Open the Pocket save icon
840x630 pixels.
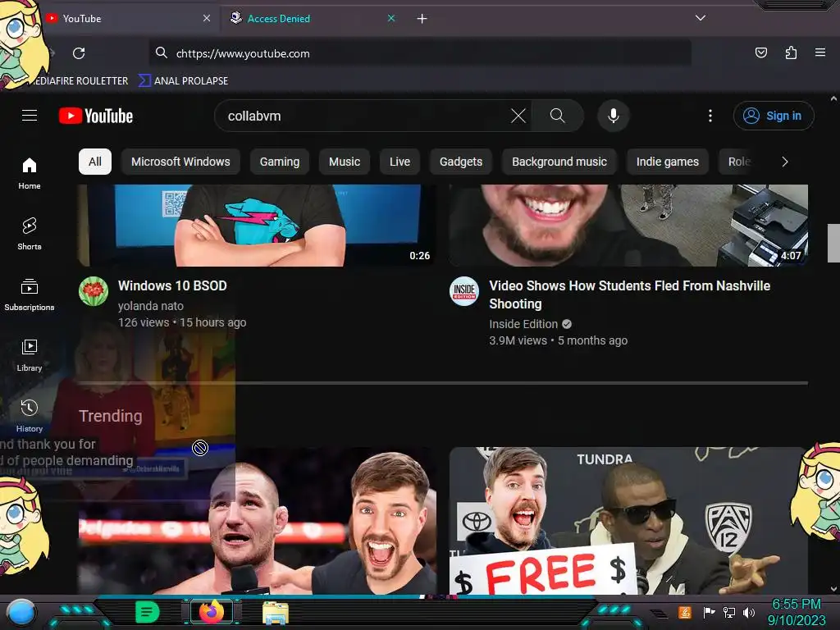pos(760,52)
